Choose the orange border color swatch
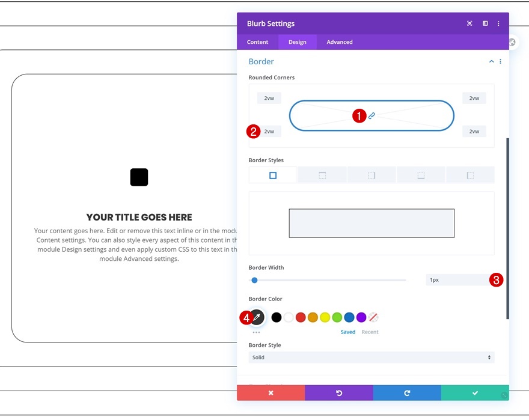 click(313, 317)
